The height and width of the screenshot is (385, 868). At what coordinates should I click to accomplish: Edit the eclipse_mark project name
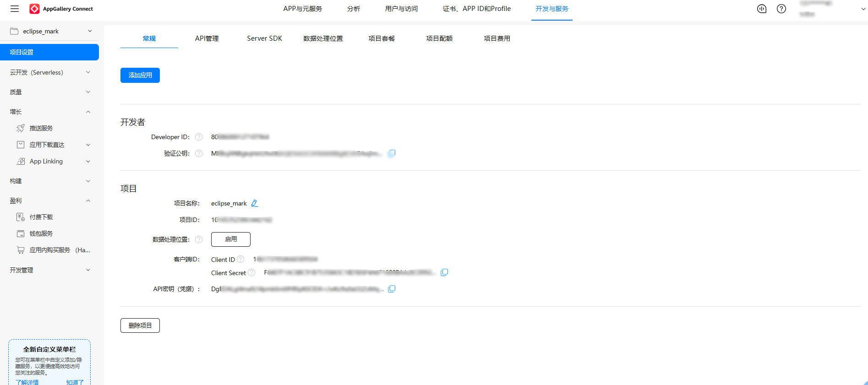(x=255, y=203)
